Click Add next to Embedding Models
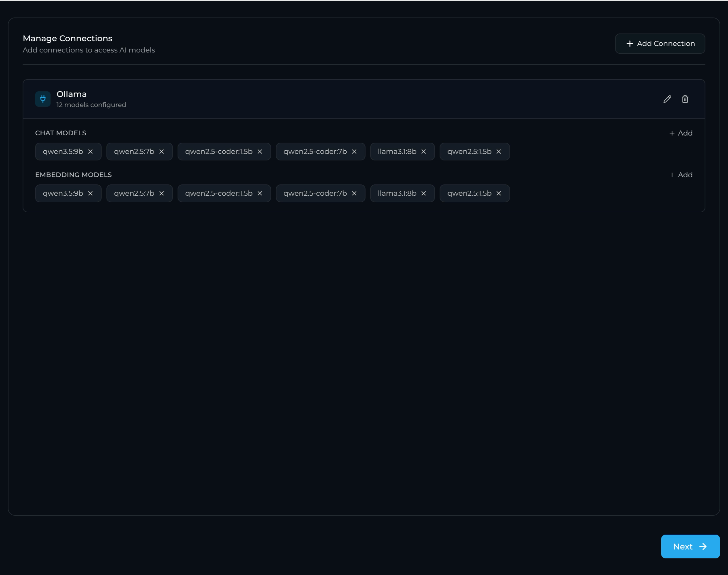The image size is (728, 575). (x=680, y=174)
